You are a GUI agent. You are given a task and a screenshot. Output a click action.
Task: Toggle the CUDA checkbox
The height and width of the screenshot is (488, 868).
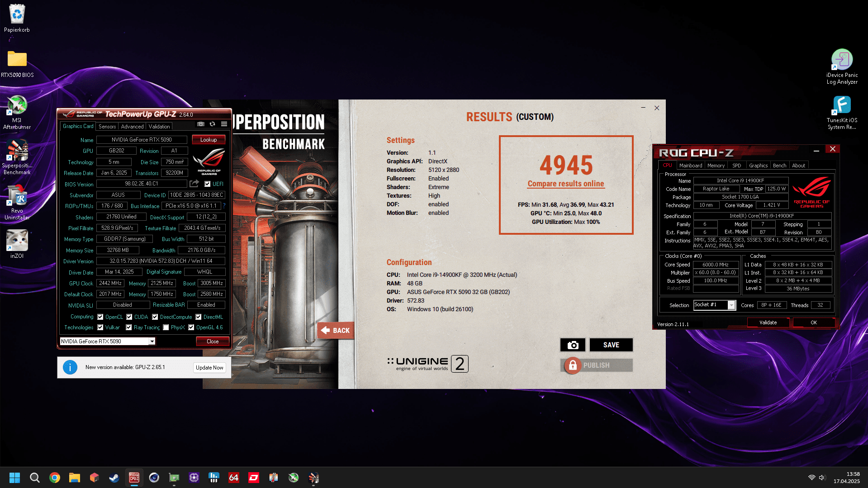click(x=129, y=317)
